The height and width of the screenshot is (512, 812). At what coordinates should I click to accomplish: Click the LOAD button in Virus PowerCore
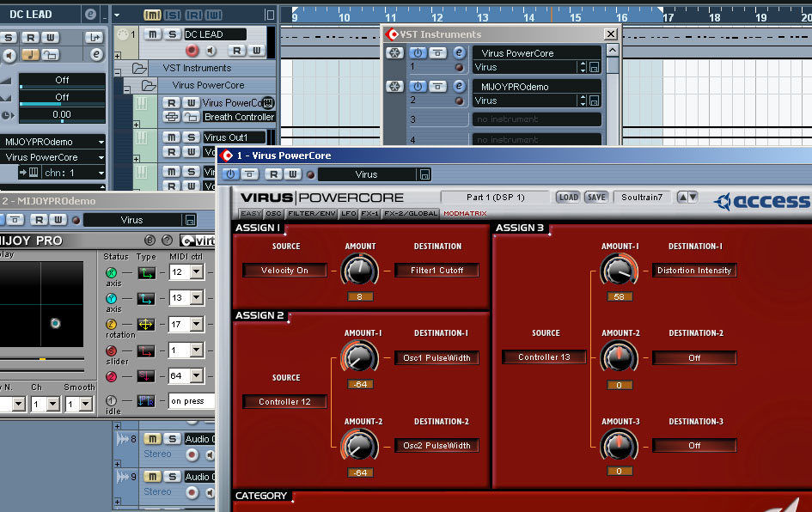point(568,198)
